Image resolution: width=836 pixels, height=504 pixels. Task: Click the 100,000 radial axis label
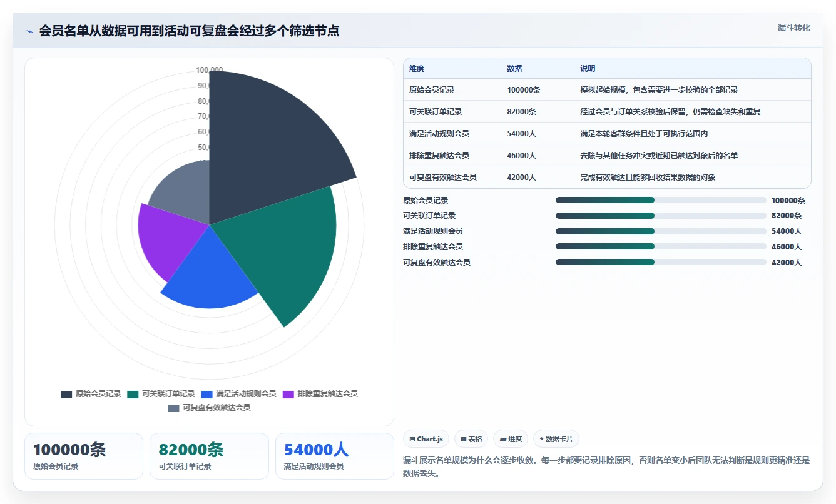point(209,69)
